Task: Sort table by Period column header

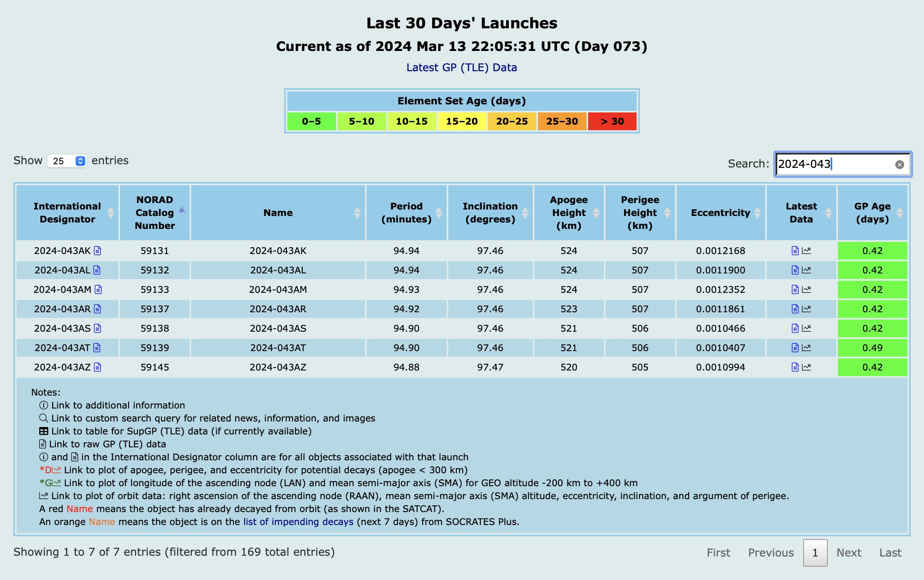Action: 406,213
